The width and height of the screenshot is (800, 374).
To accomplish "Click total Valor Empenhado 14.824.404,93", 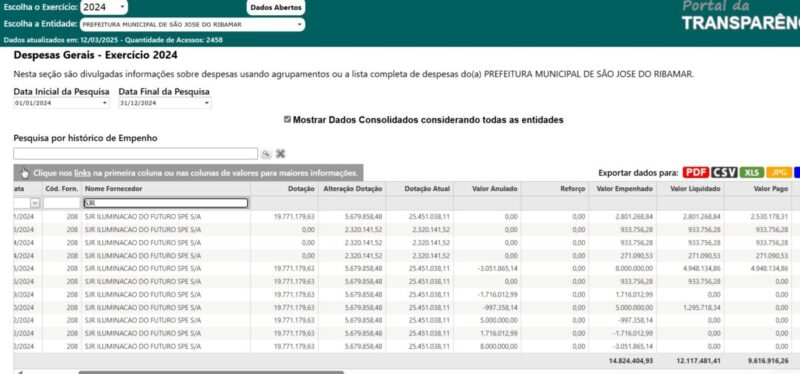I will coord(631,361).
